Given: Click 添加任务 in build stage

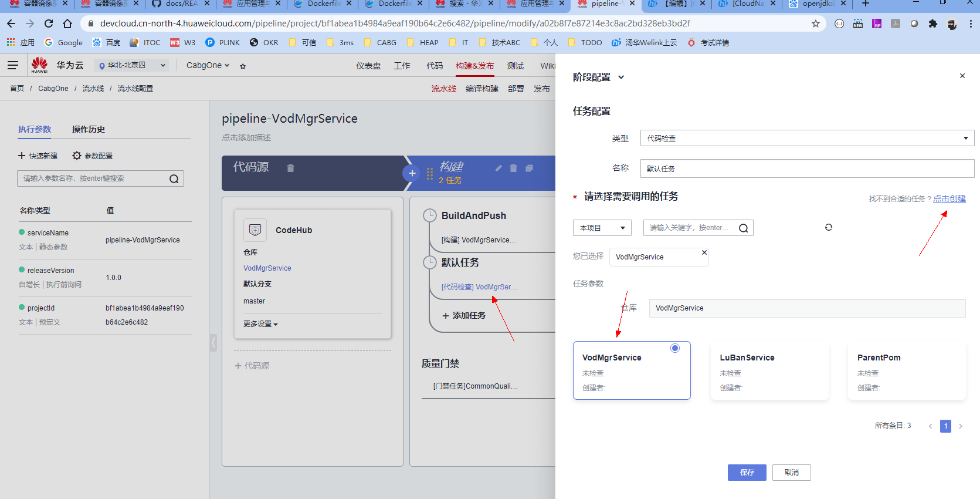Looking at the screenshot, I should pos(464,315).
